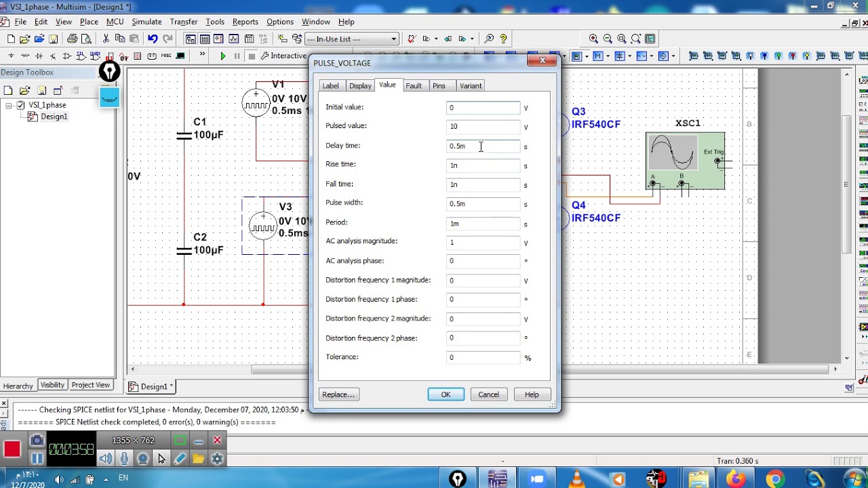The height and width of the screenshot is (488, 868).
Task: Select Design1 in the hierarchy tree
Action: (54, 117)
